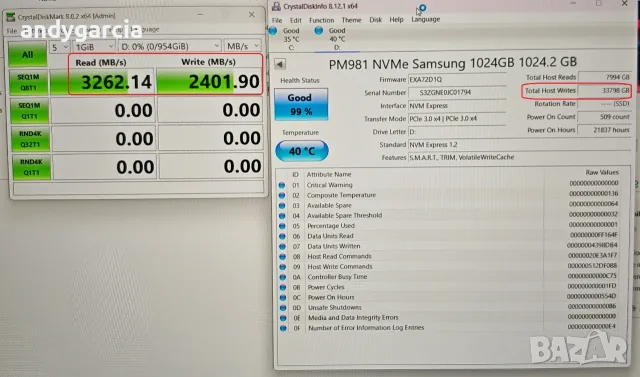640x377 pixels.
Task: Click the RND4K Q1T1 write result 0.00
Action: click(x=211, y=166)
